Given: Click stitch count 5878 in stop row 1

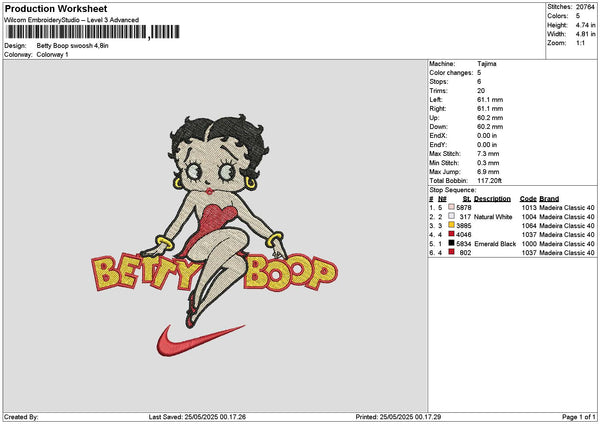Looking at the screenshot, I should [464, 208].
